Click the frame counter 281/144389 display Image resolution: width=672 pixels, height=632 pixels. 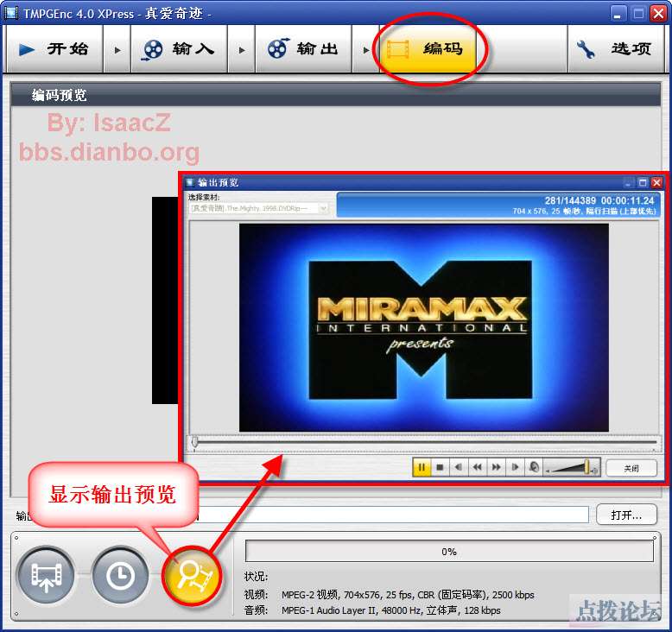pyautogui.click(x=570, y=200)
